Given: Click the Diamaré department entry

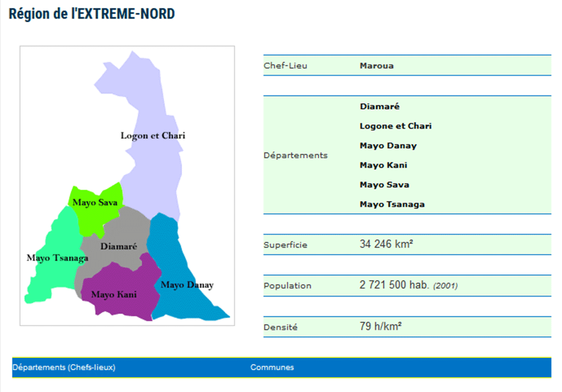Looking at the screenshot, I should click(379, 106).
